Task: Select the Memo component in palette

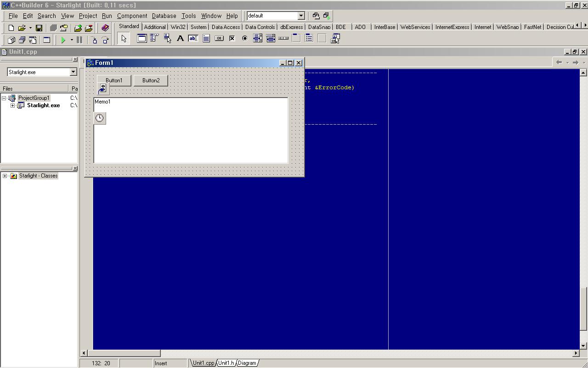Action: coord(206,39)
